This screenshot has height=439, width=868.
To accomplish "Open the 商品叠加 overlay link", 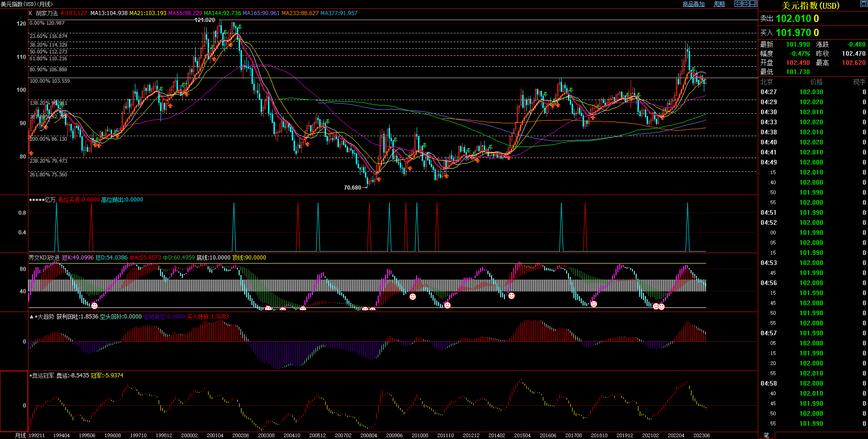I will click(x=693, y=4).
